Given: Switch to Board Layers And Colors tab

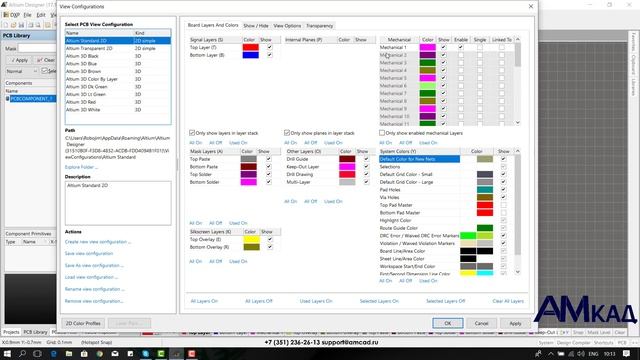Looking at the screenshot, I should [213, 25].
